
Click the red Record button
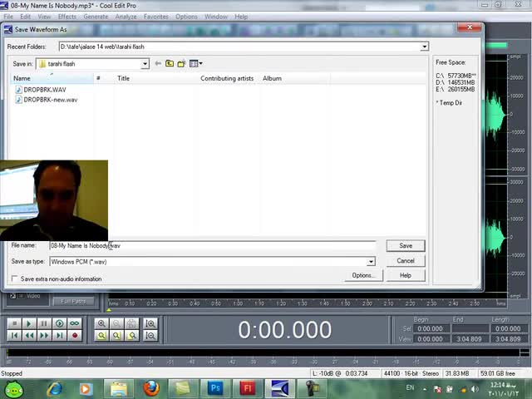[x=74, y=336]
